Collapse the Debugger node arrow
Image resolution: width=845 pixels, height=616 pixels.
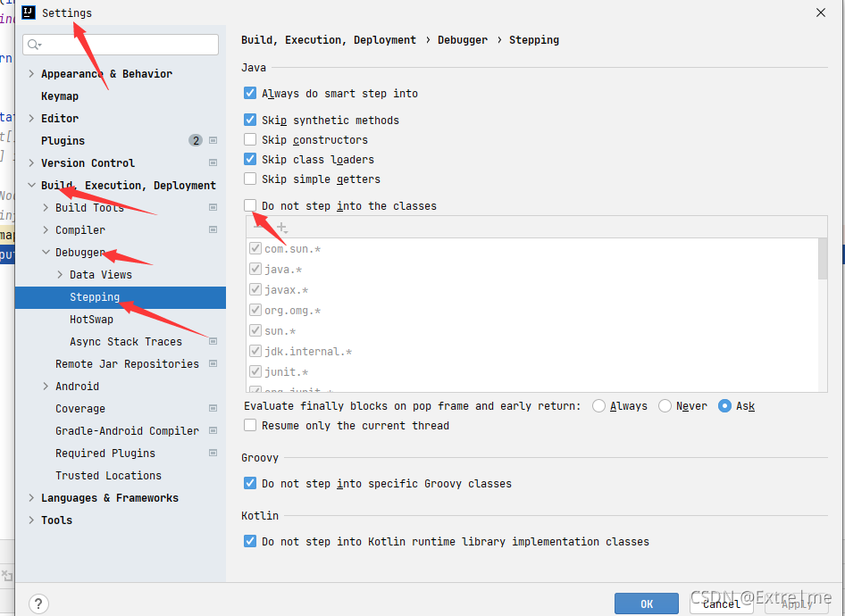(x=46, y=252)
